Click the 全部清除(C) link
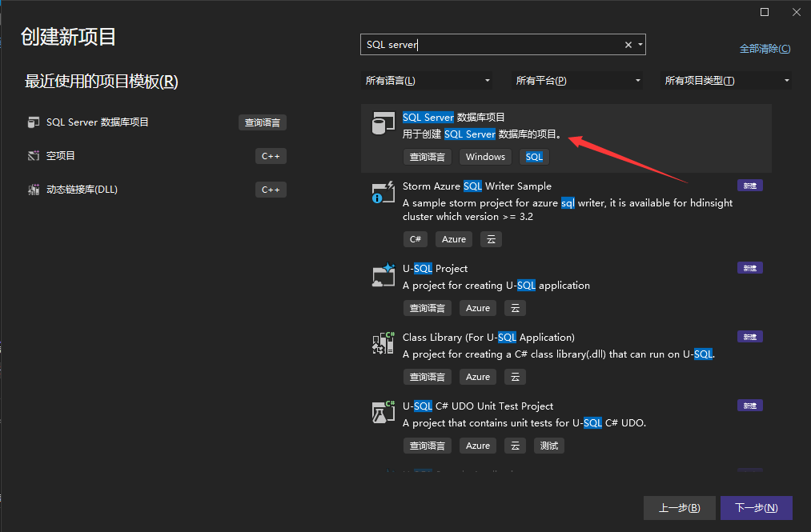Image resolution: width=811 pixels, height=532 pixels. click(765, 49)
